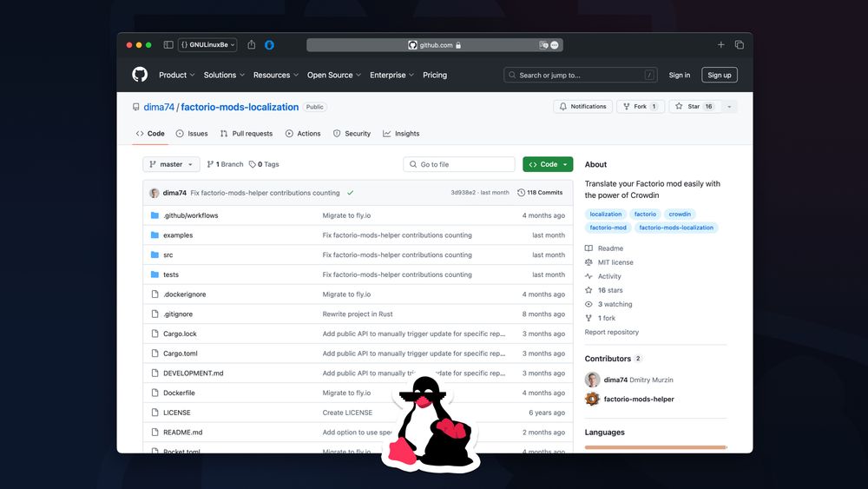Focus the Go to file field
The width and height of the screenshot is (868, 489).
tap(459, 164)
